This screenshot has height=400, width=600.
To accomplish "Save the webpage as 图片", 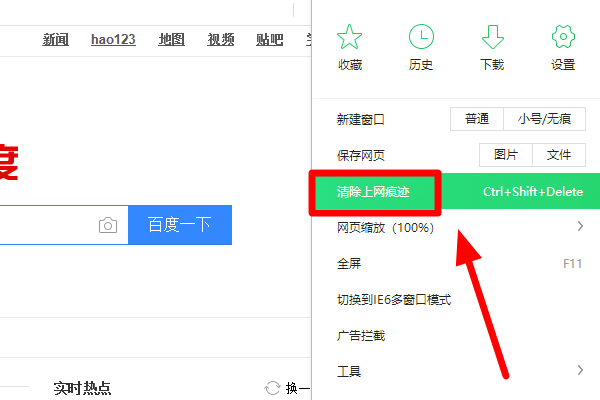I will [506, 155].
